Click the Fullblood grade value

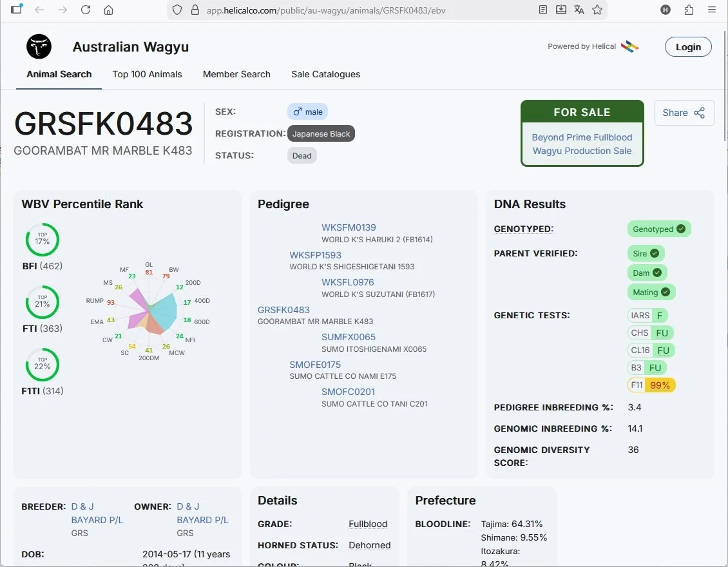point(368,524)
